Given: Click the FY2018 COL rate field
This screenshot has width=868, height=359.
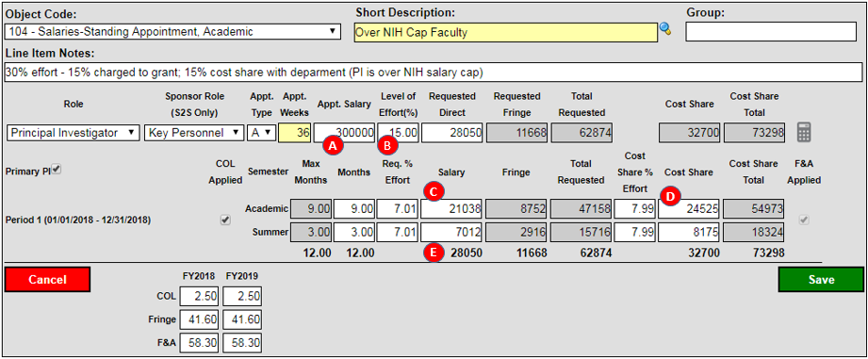Looking at the screenshot, I should pyautogui.click(x=200, y=296).
